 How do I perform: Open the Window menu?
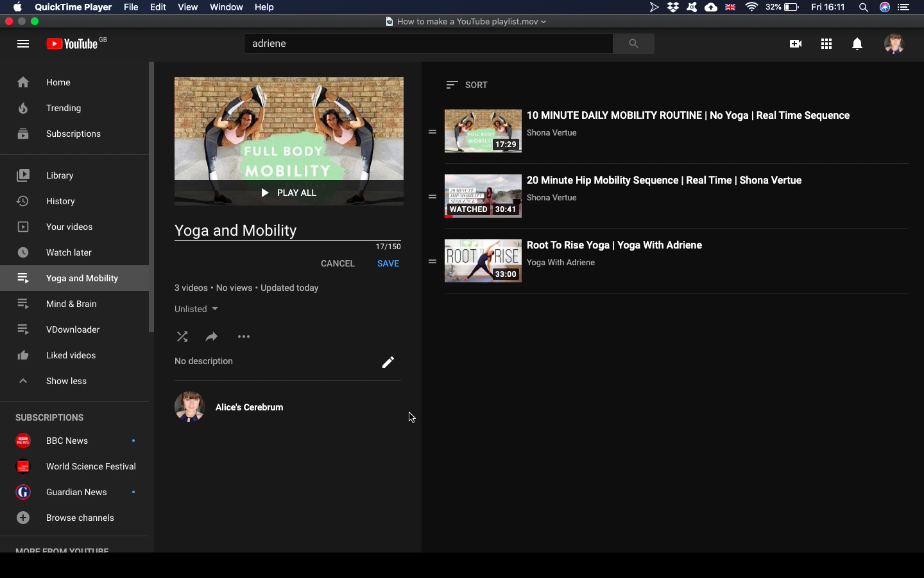(226, 7)
